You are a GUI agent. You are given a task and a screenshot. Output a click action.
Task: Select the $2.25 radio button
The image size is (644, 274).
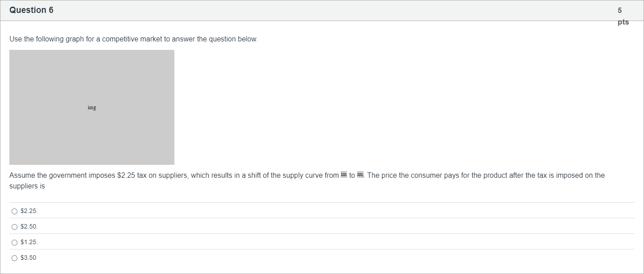point(15,211)
